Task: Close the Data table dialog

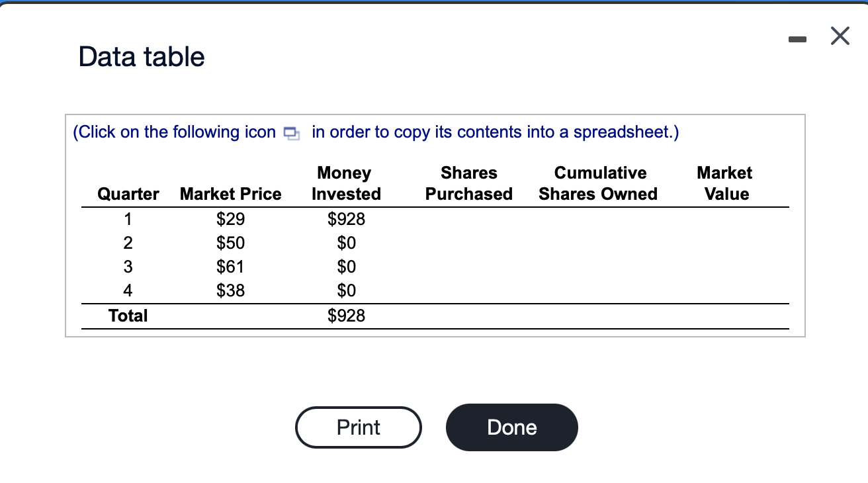Action: pos(839,37)
